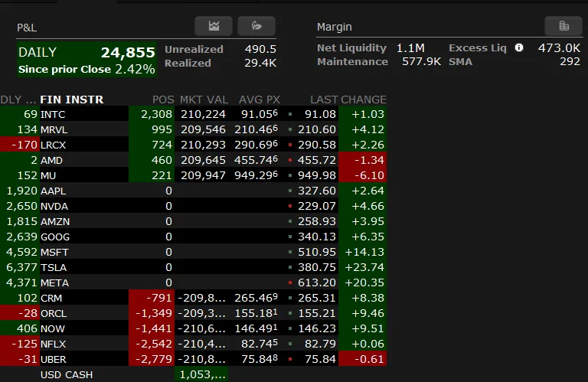Select the UBER instrument row

(x=193, y=359)
